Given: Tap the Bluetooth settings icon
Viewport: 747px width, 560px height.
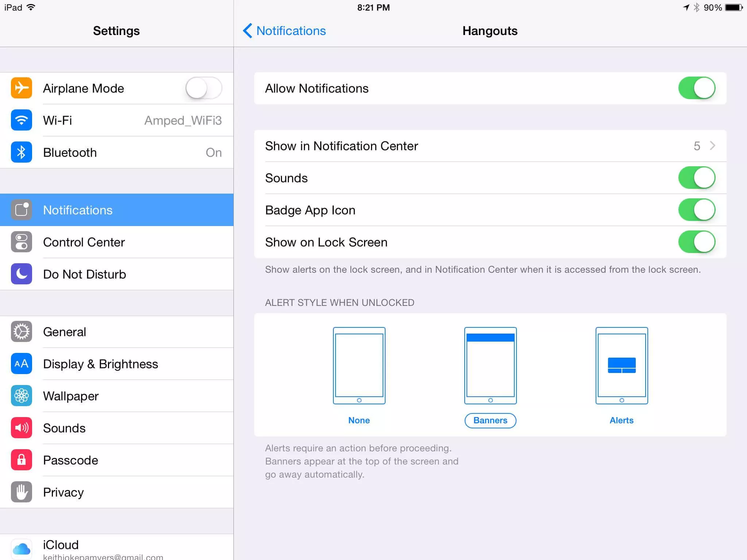Looking at the screenshot, I should pos(22,152).
